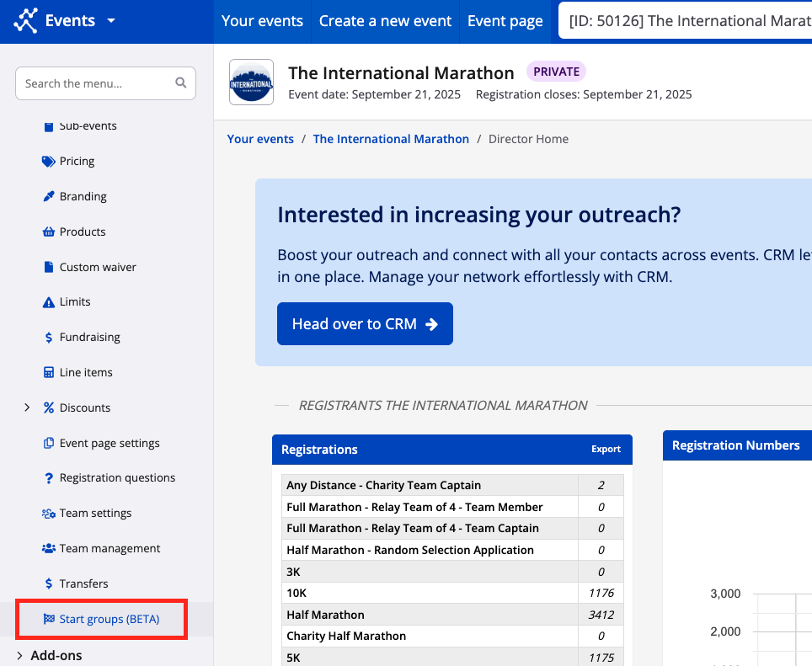Open the Event page tab
The height and width of the screenshot is (666, 812).
point(505,21)
